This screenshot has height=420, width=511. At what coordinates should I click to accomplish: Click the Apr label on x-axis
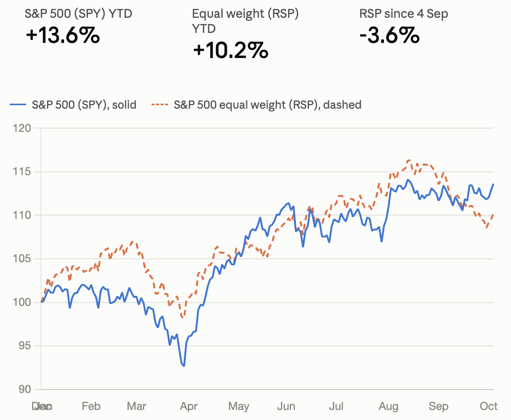189,406
